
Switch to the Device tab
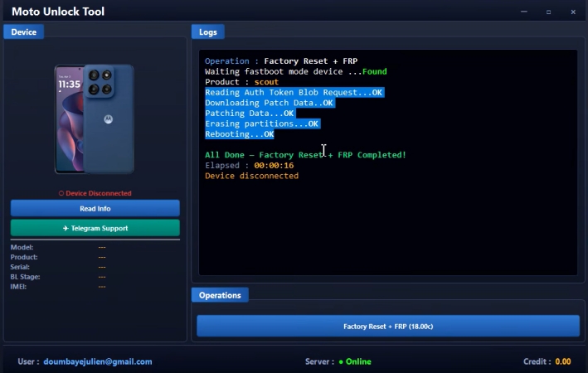[23, 31]
